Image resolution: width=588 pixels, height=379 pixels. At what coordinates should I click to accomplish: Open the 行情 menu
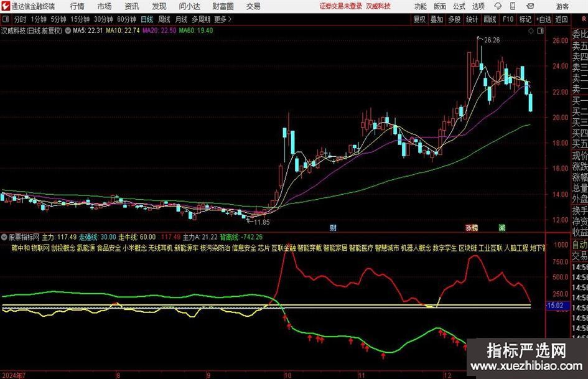77,6
